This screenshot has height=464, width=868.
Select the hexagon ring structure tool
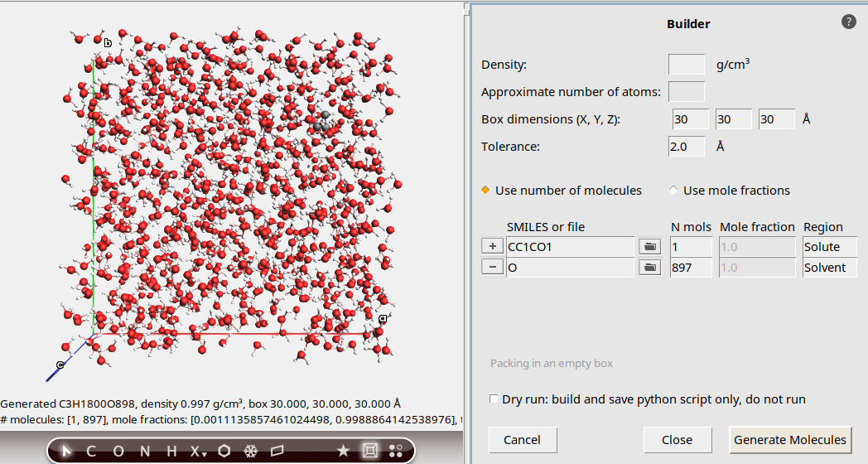(224, 451)
